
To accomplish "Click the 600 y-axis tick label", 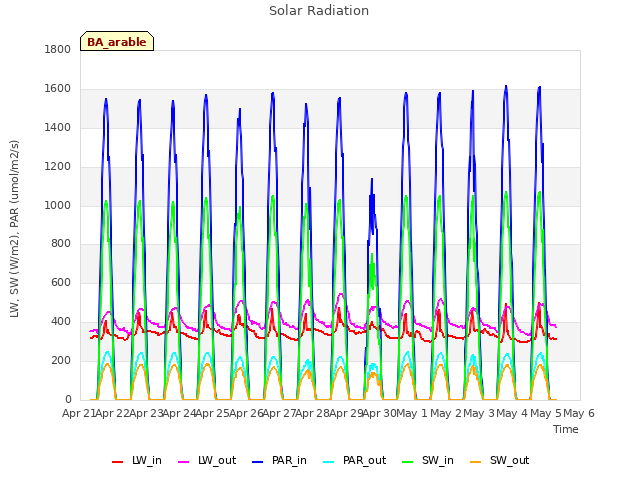I will pyautogui.click(x=61, y=282).
